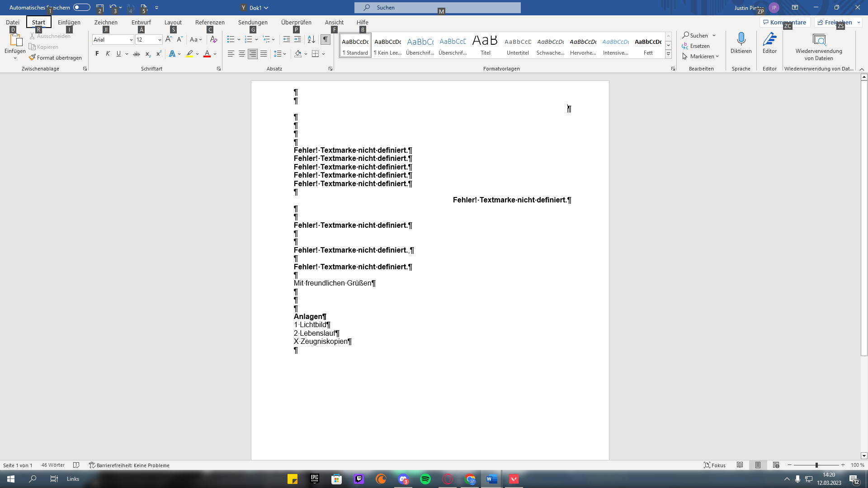Viewport: 868px width, 488px height.
Task: Click the Suchen search box
Action: 437,7
